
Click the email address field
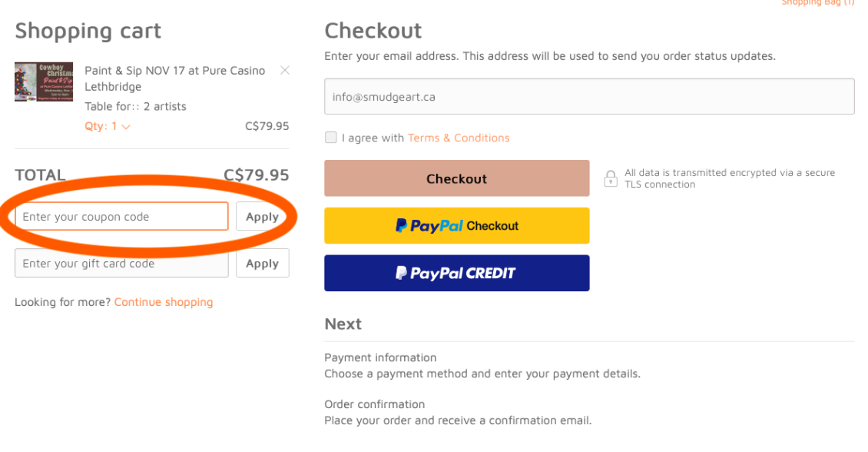coord(589,96)
